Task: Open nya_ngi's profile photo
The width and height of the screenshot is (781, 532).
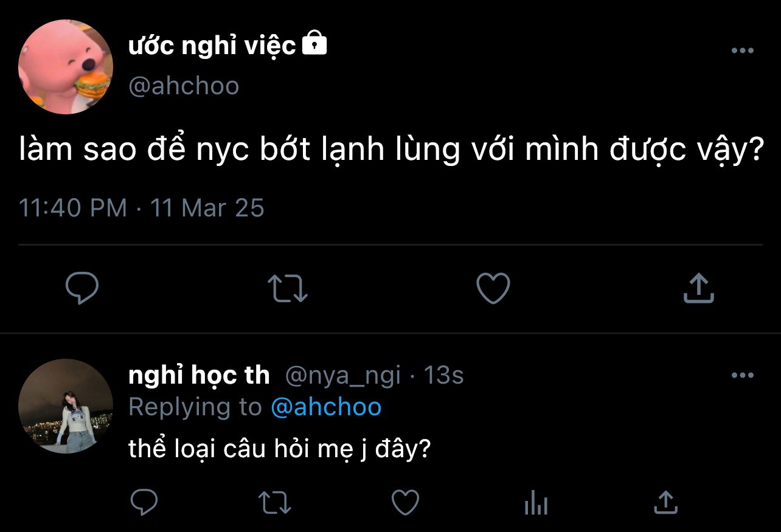Action: coord(66,406)
